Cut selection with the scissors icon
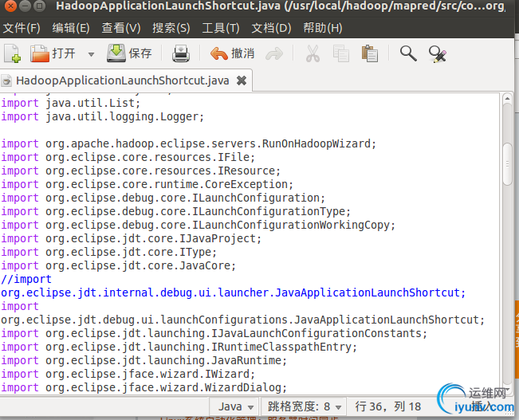 tap(313, 53)
